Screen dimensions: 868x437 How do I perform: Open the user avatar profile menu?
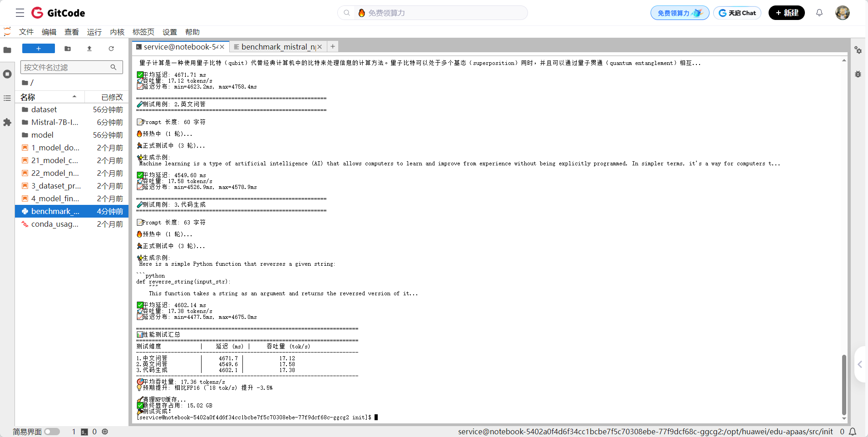[843, 13]
